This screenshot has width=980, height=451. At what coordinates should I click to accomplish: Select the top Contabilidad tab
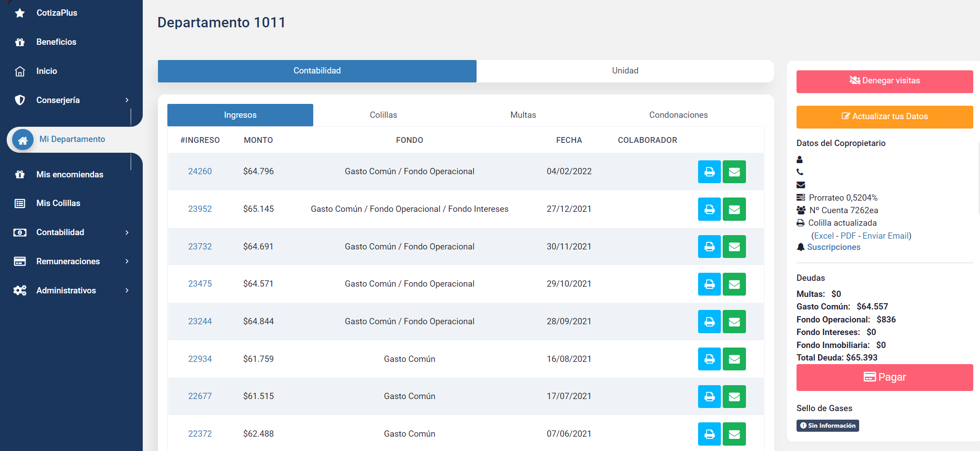coord(317,71)
